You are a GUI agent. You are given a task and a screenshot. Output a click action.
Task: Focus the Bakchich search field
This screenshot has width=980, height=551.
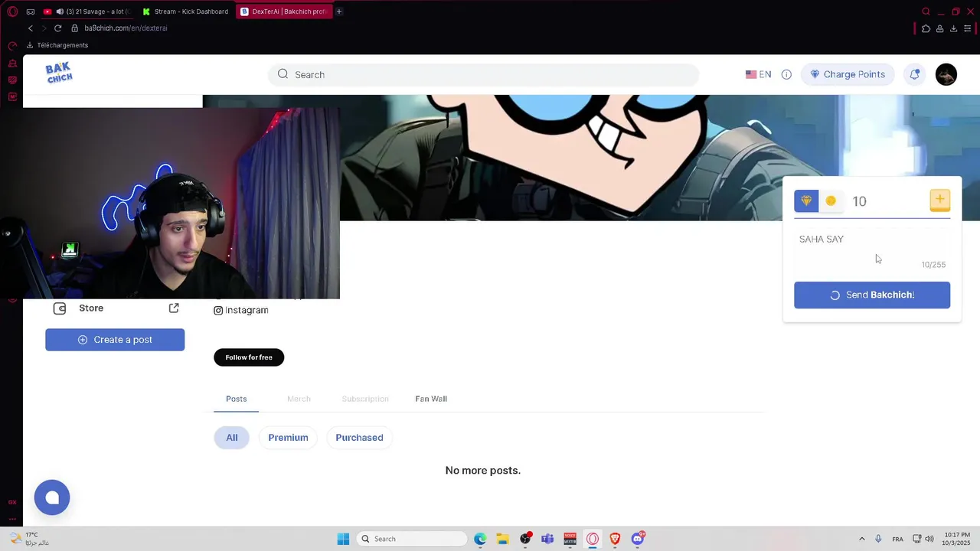[x=483, y=74]
